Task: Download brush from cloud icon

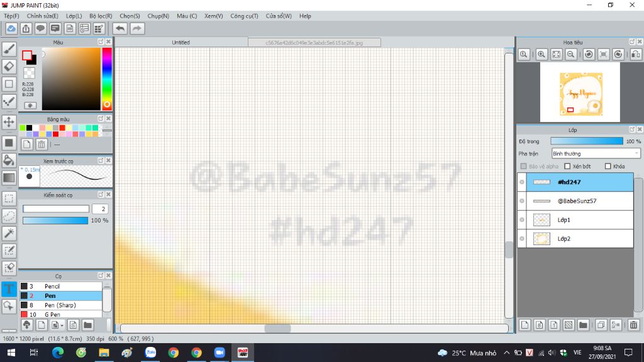Action: pos(26,325)
